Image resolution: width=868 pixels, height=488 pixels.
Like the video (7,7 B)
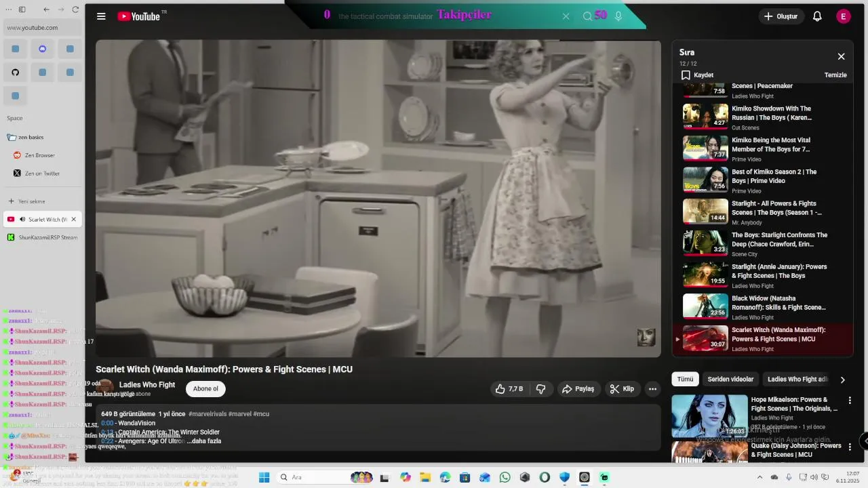pos(509,389)
